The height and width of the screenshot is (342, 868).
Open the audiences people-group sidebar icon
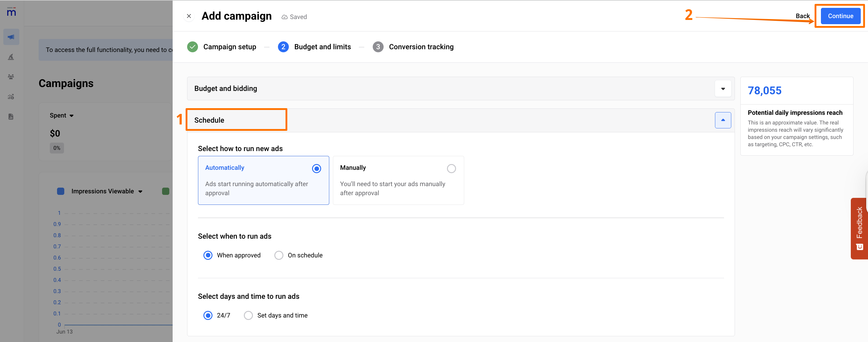pos(11,76)
